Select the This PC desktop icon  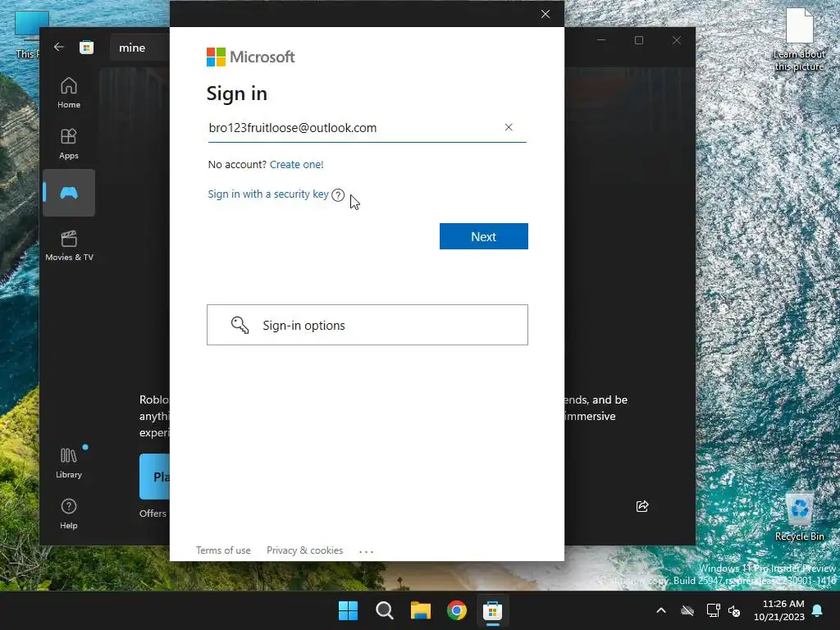27,34
